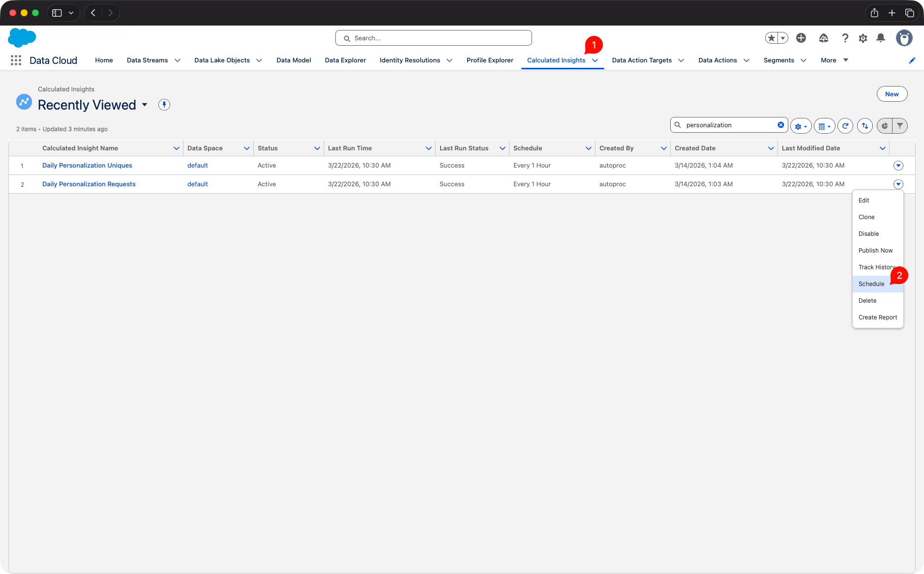Open the Trailhead help question mark
This screenshot has width=924, height=574.
click(845, 38)
